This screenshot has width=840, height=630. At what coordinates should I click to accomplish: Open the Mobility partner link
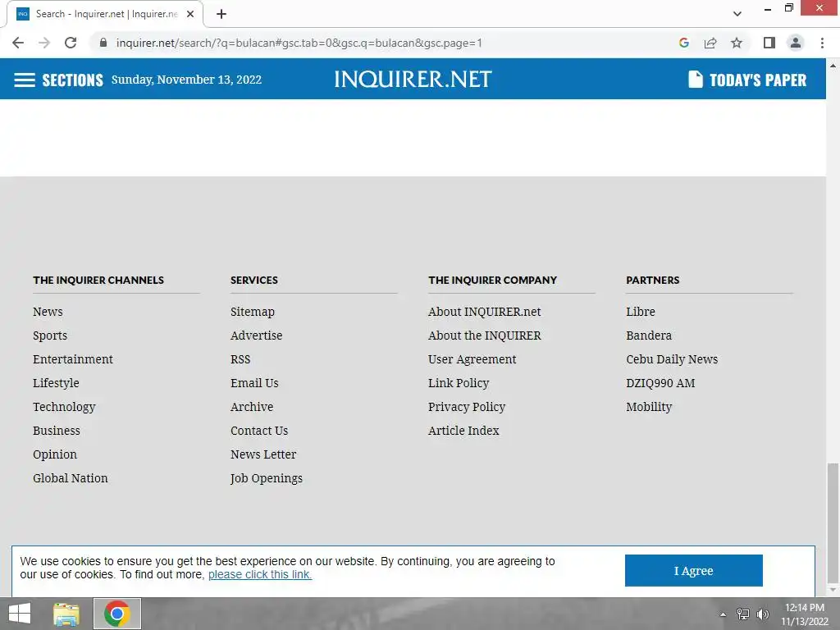(x=649, y=407)
